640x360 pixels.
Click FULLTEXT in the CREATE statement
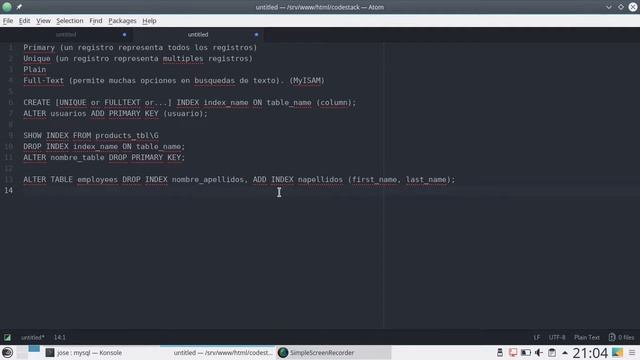pos(122,102)
